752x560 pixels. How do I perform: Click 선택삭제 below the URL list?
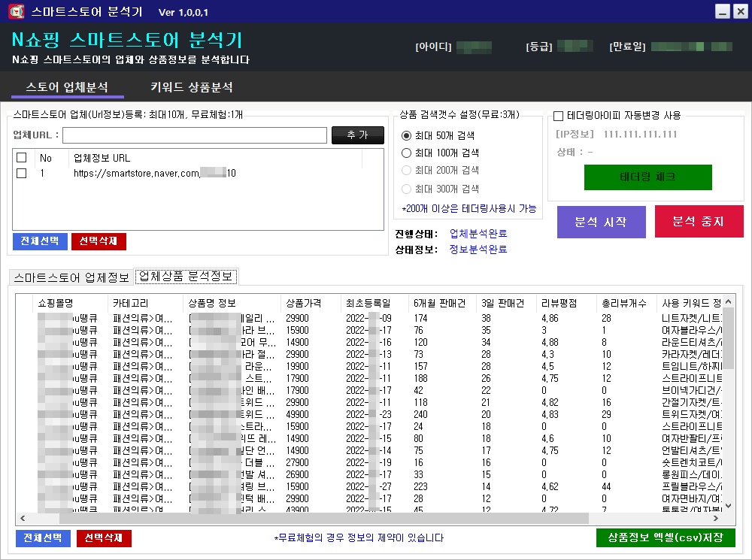pos(99,241)
